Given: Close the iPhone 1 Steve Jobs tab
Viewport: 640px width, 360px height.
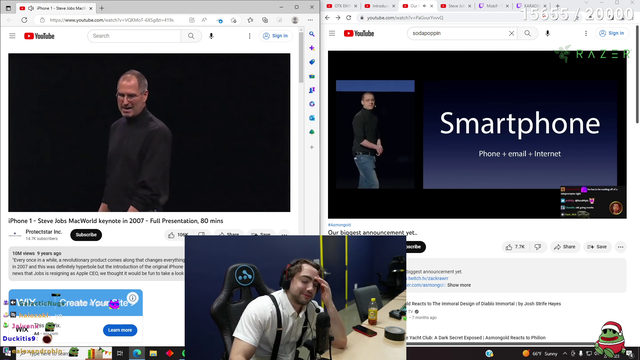Looking at the screenshot, I should coord(91,8).
